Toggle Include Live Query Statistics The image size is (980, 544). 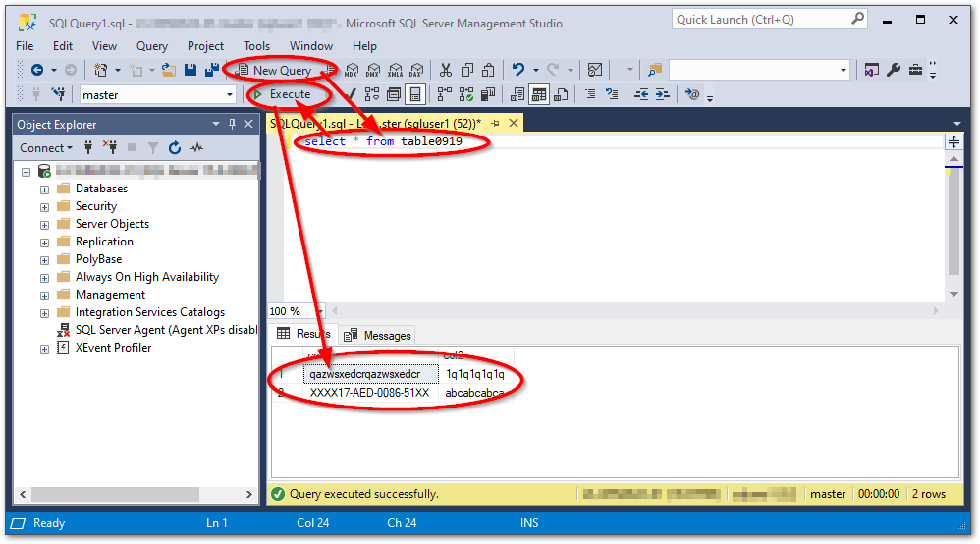point(466,94)
